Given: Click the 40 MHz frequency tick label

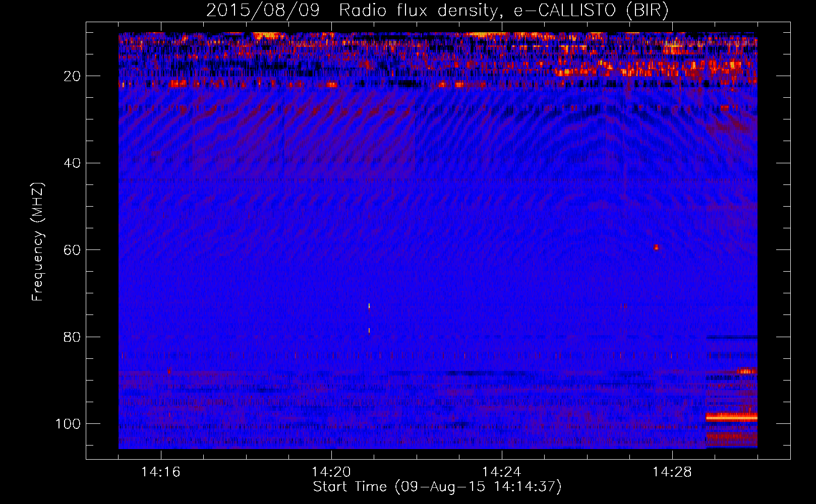Looking at the screenshot, I should 72,163.
